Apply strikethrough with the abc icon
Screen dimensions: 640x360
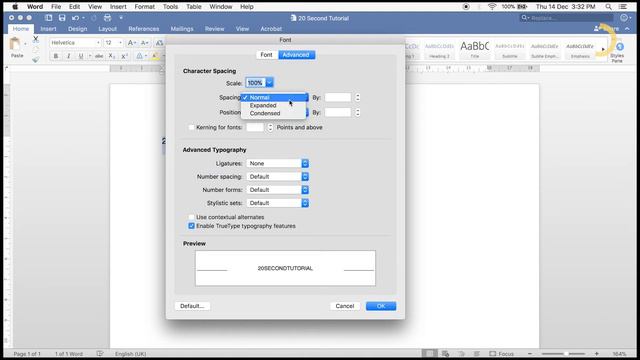[x=99, y=56]
